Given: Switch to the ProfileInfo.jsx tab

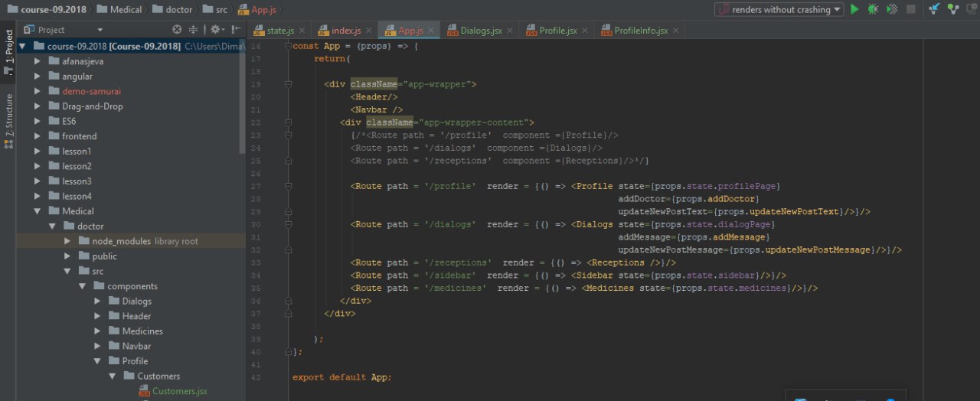Looking at the screenshot, I should (x=642, y=31).
